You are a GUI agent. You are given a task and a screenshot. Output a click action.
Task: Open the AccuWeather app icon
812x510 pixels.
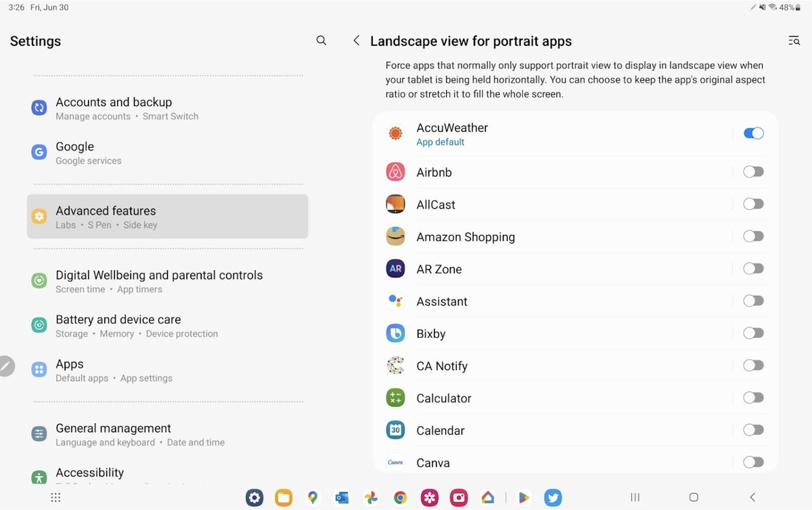point(395,133)
